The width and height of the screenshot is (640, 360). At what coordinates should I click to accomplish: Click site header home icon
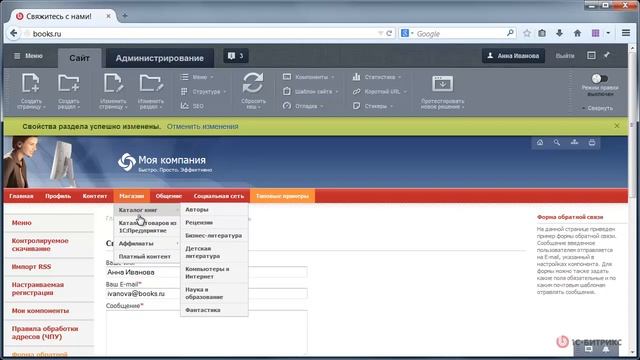[x=540, y=142]
